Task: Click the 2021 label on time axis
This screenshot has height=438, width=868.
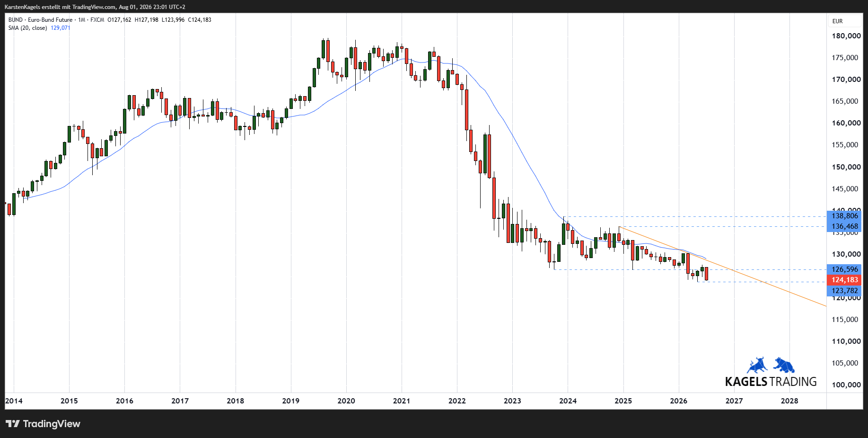Action: [x=402, y=401]
